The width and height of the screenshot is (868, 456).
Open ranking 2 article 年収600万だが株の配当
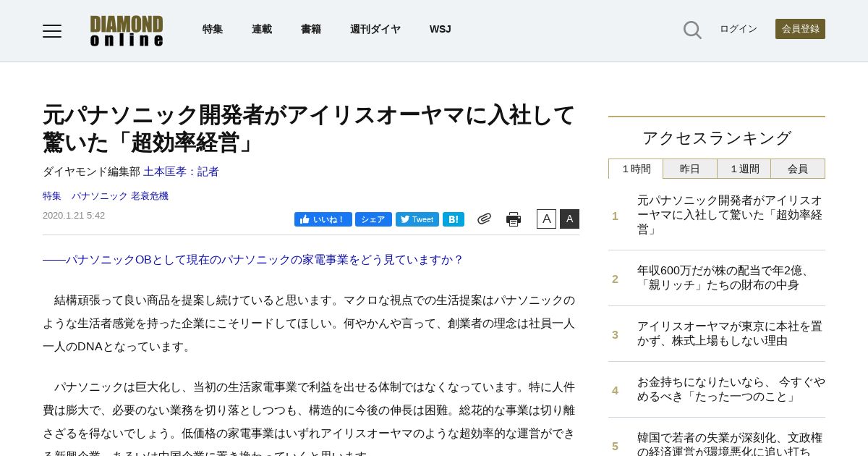(726, 278)
